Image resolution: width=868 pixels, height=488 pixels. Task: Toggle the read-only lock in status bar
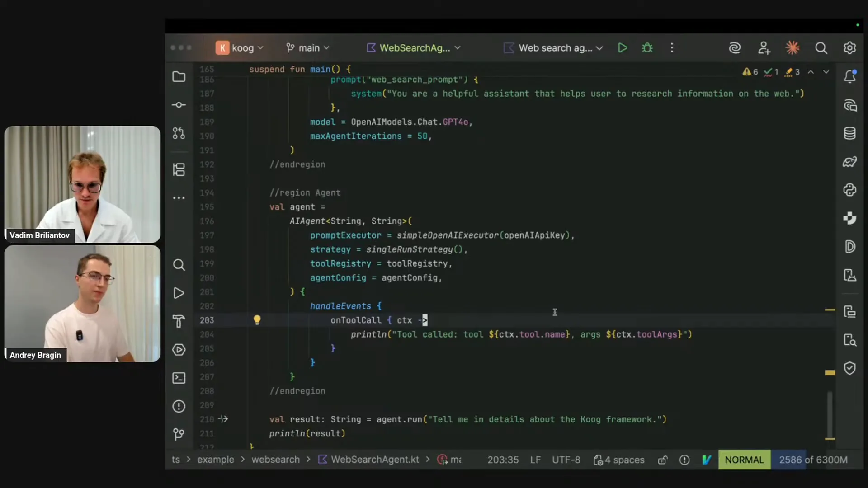click(663, 460)
